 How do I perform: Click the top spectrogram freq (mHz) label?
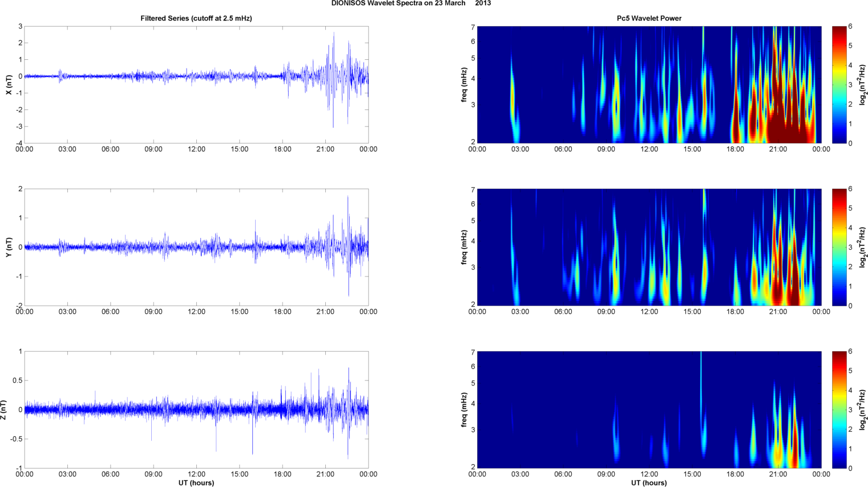click(464, 84)
